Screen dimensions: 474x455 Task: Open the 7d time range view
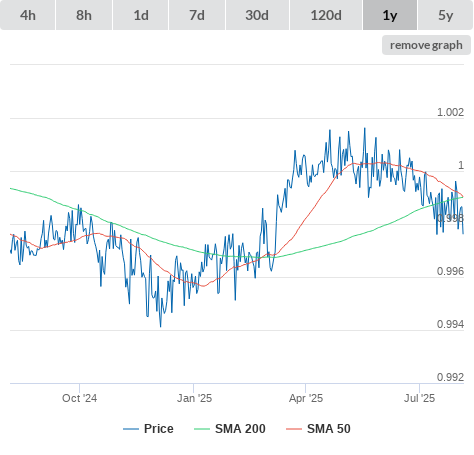click(197, 15)
